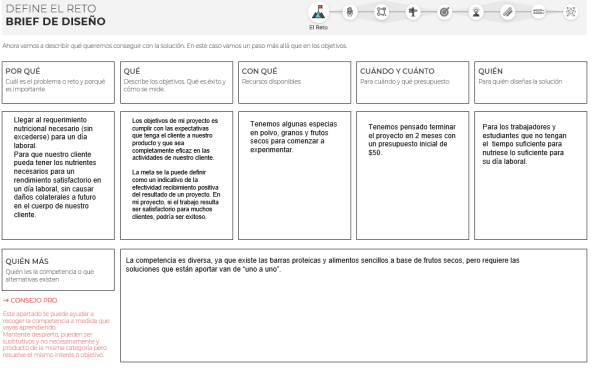The height and width of the screenshot is (369, 592).
Task: Click the DEFINE EL RETO heading
Action: pyautogui.click(x=51, y=8)
